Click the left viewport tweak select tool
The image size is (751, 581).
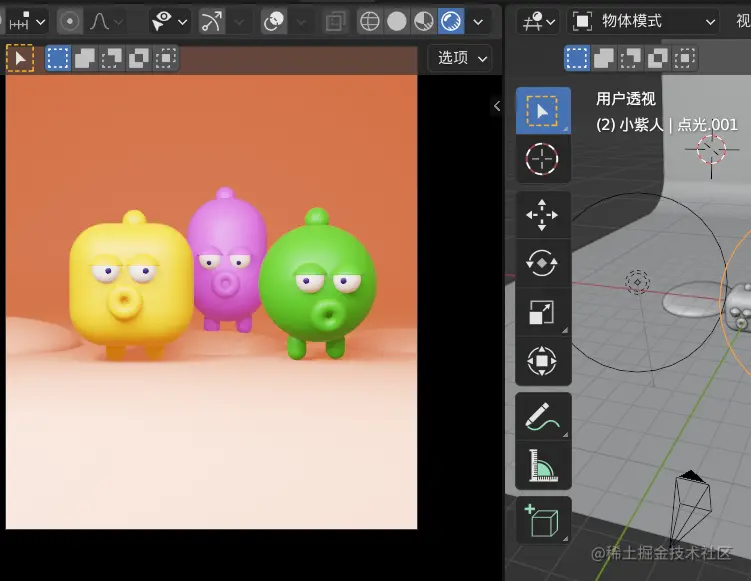point(20,58)
